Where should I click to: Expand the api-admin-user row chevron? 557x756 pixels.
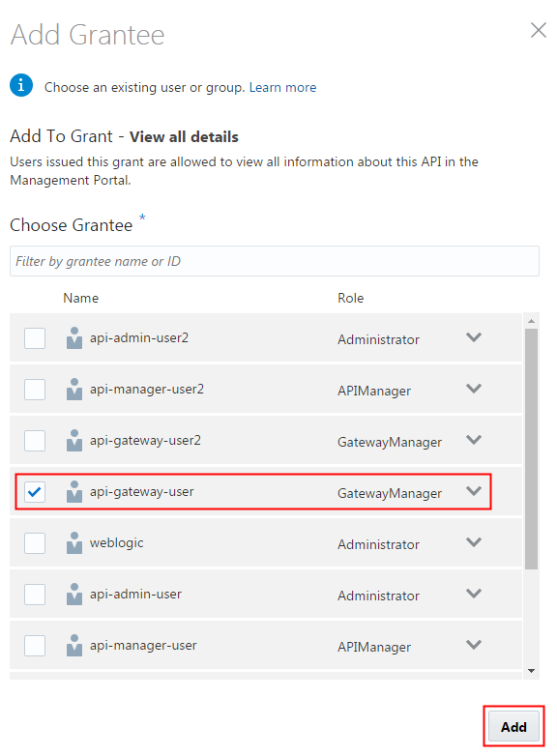tap(474, 594)
